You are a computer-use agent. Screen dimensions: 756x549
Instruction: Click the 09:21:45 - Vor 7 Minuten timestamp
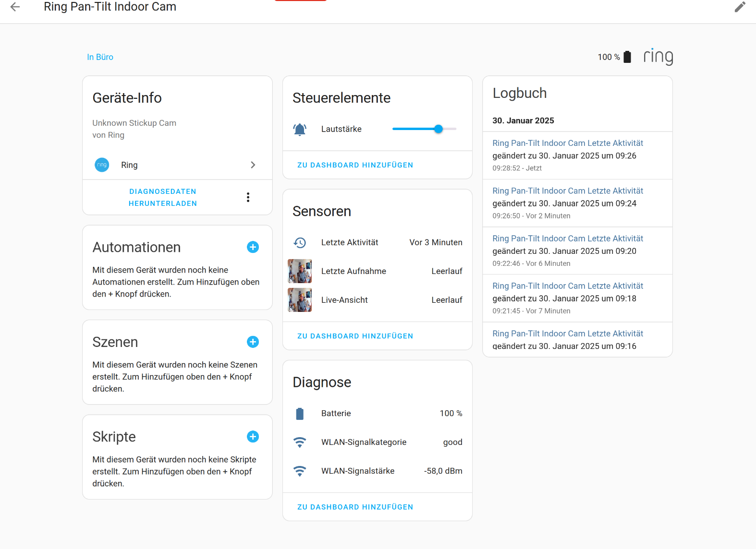(531, 311)
